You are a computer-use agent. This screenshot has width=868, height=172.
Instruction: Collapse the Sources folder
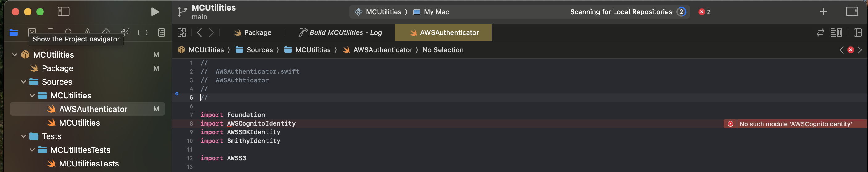point(23,82)
